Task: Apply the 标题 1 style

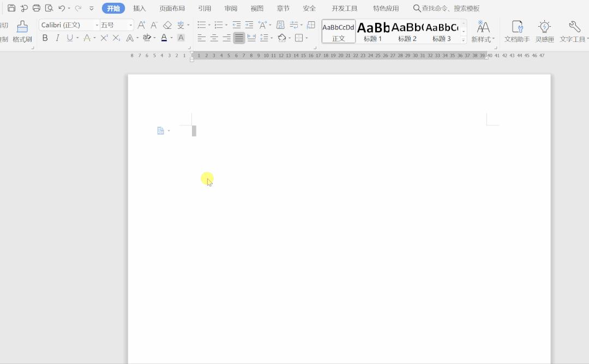Action: 373,32
